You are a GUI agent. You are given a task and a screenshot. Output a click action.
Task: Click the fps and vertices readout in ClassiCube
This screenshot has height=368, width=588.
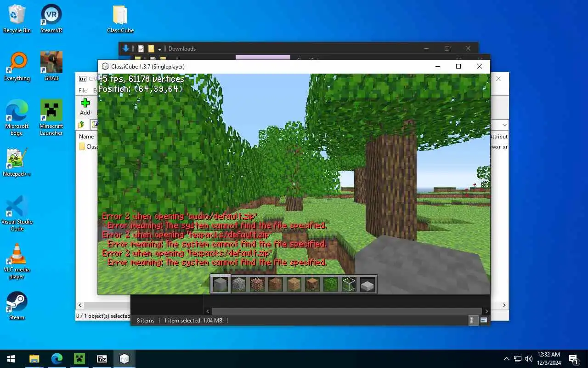coord(141,79)
